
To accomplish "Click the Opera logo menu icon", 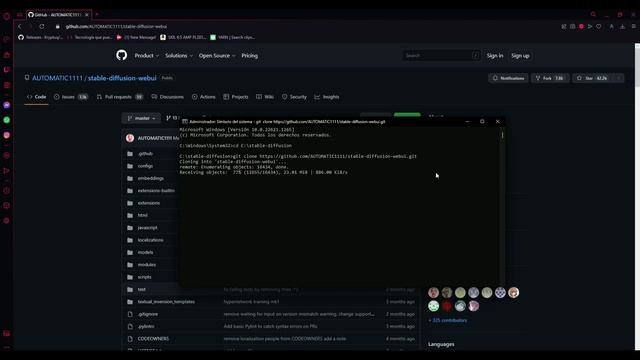I will (7, 16).
